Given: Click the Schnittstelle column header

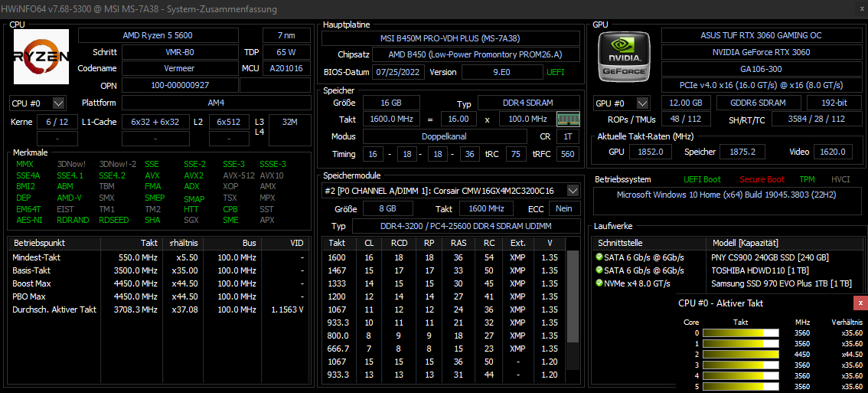Looking at the screenshot, I should (649, 244).
